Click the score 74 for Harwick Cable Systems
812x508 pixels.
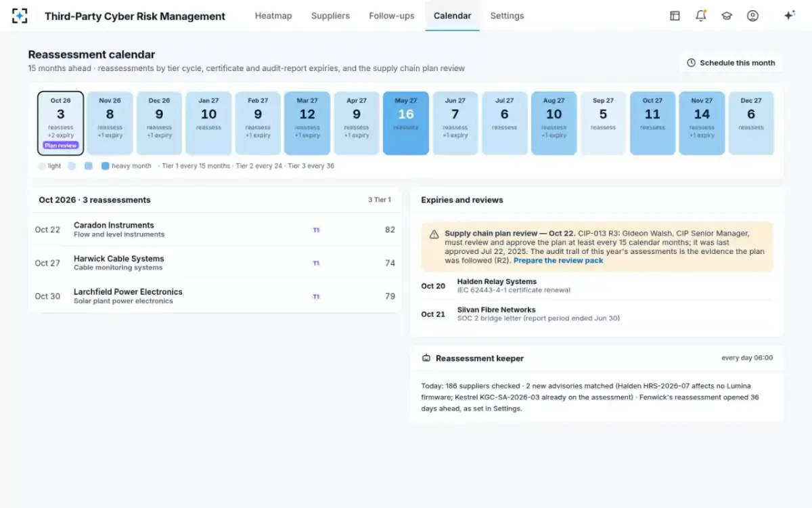(390, 263)
